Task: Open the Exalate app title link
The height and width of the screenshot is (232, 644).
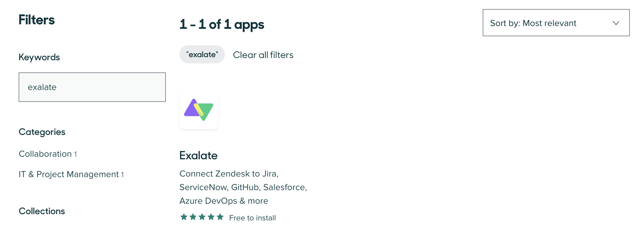Action: pos(198,156)
